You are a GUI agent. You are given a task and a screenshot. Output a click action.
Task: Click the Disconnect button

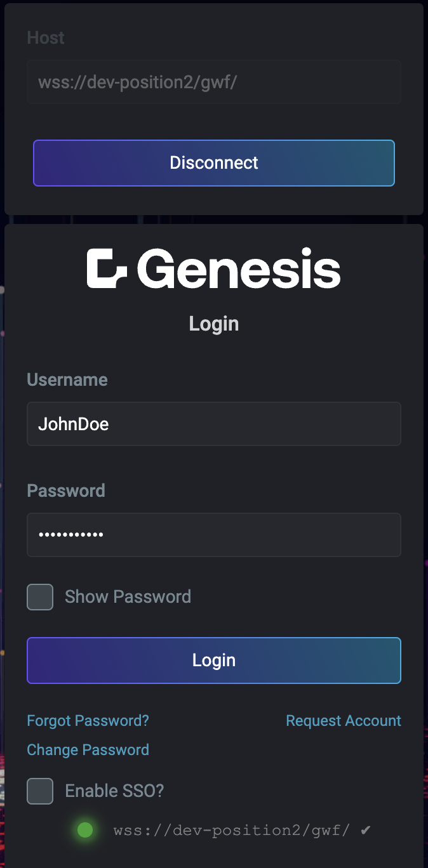(214, 163)
